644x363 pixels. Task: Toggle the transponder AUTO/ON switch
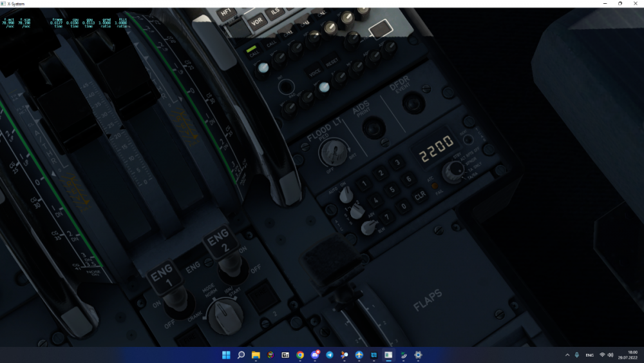(346, 193)
